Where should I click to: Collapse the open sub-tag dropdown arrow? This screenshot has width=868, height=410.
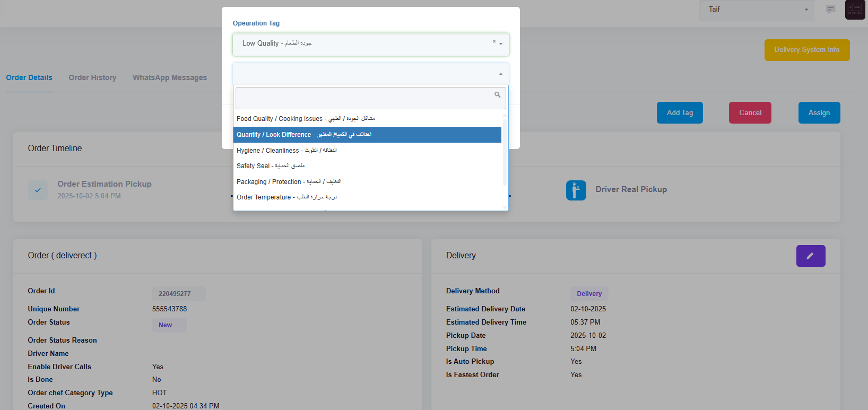500,74
